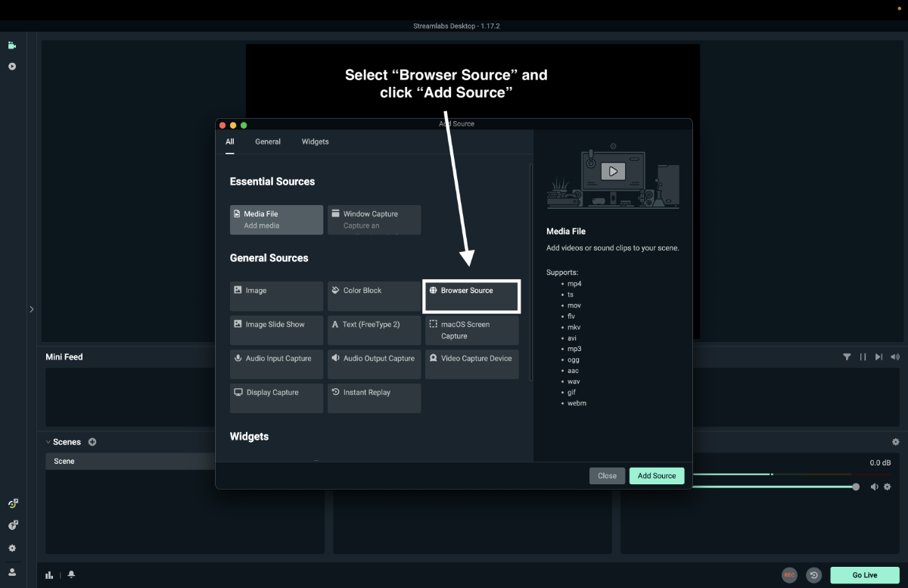
Task: Start recording with REC button
Action: click(789, 575)
